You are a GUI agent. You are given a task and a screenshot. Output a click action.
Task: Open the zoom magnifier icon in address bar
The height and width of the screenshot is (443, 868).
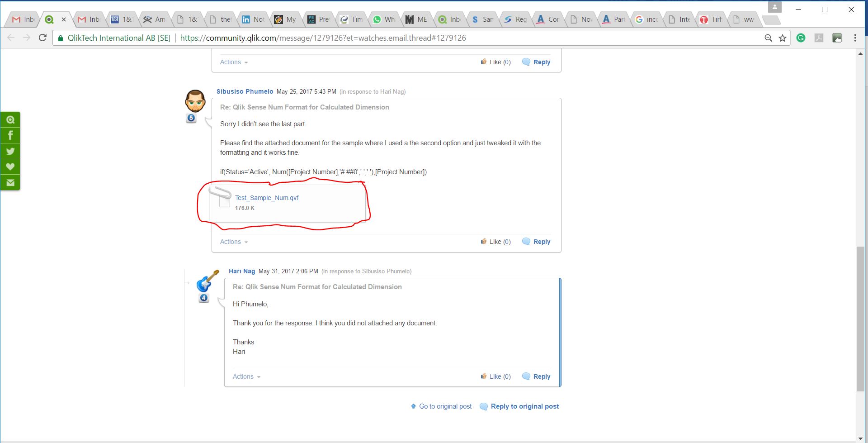click(x=768, y=38)
